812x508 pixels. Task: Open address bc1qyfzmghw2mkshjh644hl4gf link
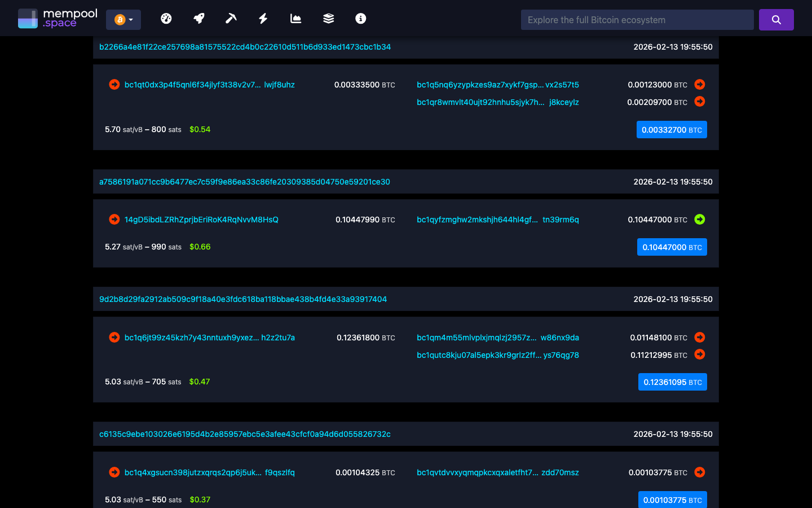pos(478,220)
